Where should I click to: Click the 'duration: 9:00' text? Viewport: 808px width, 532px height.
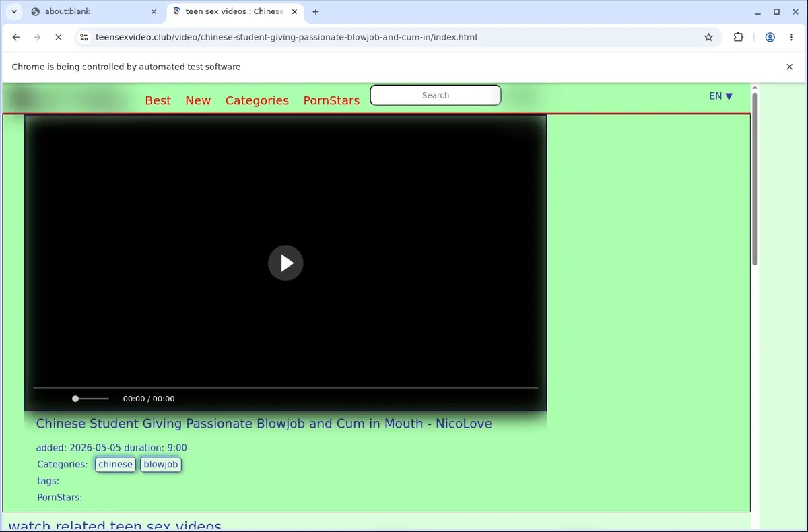pyautogui.click(x=156, y=448)
